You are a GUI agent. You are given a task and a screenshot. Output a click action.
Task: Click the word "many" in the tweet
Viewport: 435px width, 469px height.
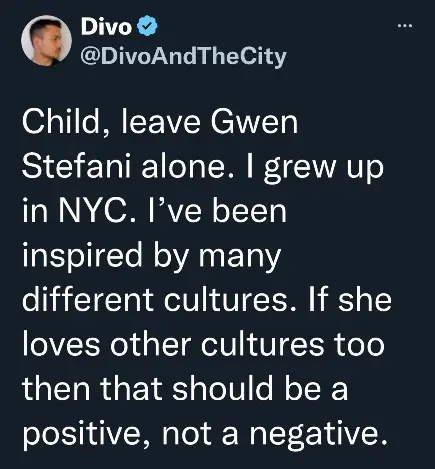[240, 259]
